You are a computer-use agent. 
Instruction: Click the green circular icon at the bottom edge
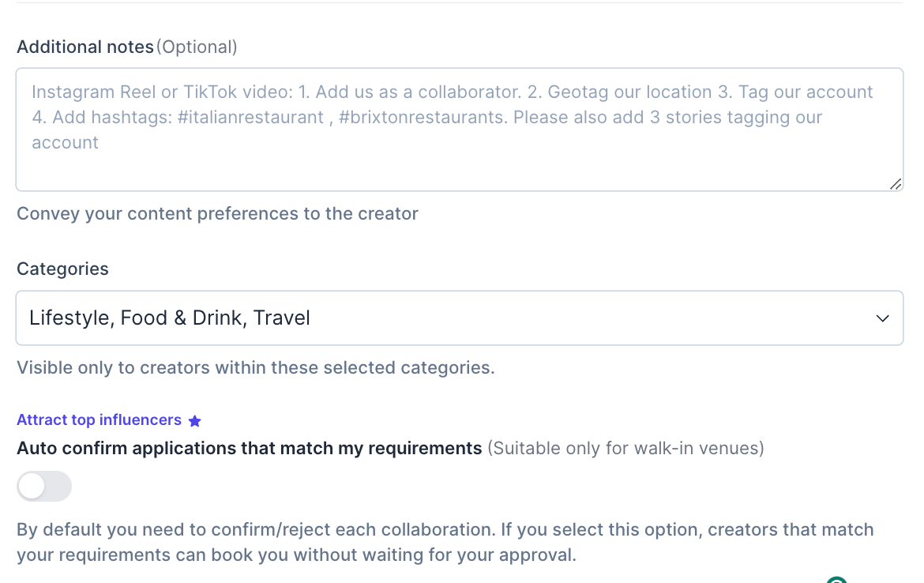[x=836, y=580]
